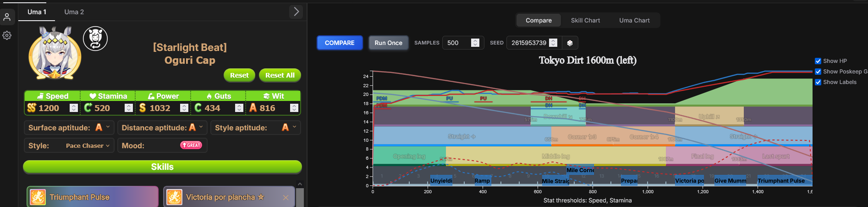Randomize seed with the dice icon

click(570, 43)
